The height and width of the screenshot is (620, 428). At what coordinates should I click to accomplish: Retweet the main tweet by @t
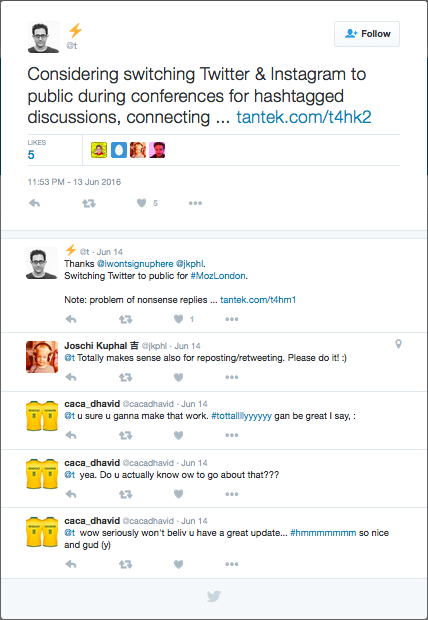pos(89,203)
